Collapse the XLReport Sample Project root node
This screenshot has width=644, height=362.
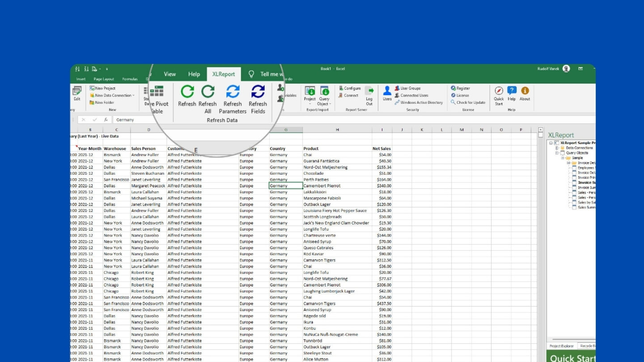pos(551,143)
